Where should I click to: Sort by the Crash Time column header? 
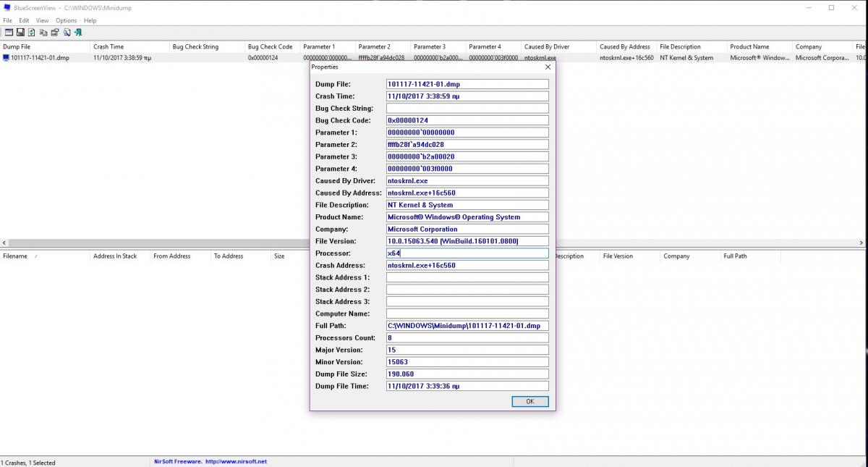point(129,46)
